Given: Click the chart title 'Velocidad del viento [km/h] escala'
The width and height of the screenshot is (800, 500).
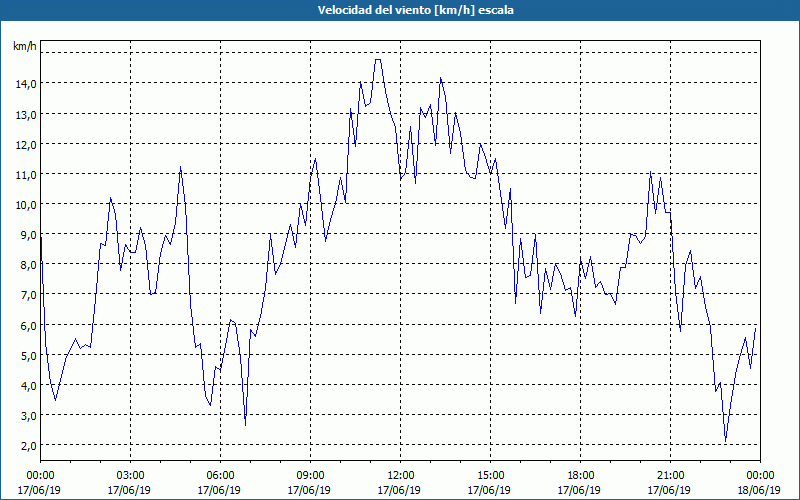Looking at the screenshot, I should tap(415, 10).
